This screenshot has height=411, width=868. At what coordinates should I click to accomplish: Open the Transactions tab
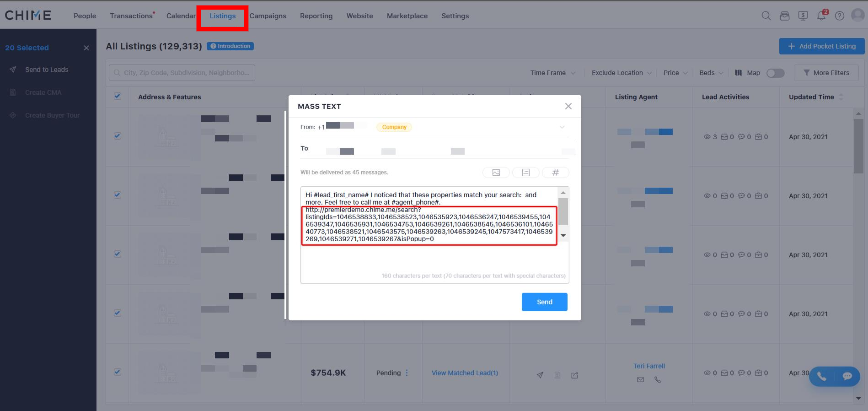[131, 16]
